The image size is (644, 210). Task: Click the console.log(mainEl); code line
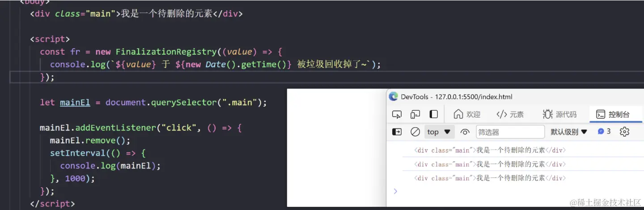(x=110, y=166)
